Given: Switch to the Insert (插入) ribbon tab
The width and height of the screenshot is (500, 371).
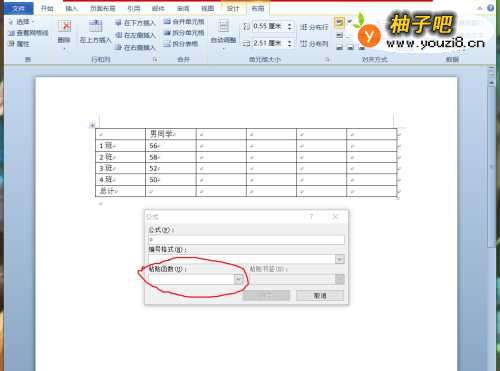Looking at the screenshot, I should coord(72,8).
